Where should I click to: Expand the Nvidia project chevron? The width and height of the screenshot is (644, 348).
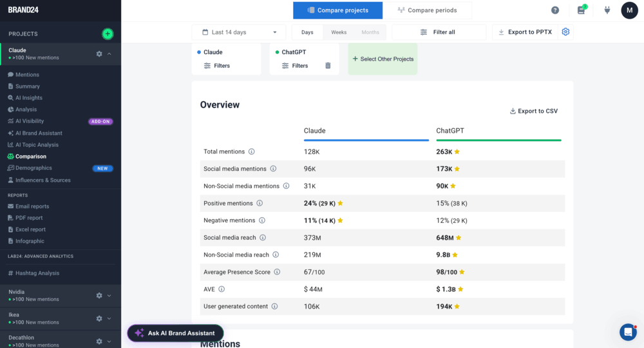[x=109, y=295]
